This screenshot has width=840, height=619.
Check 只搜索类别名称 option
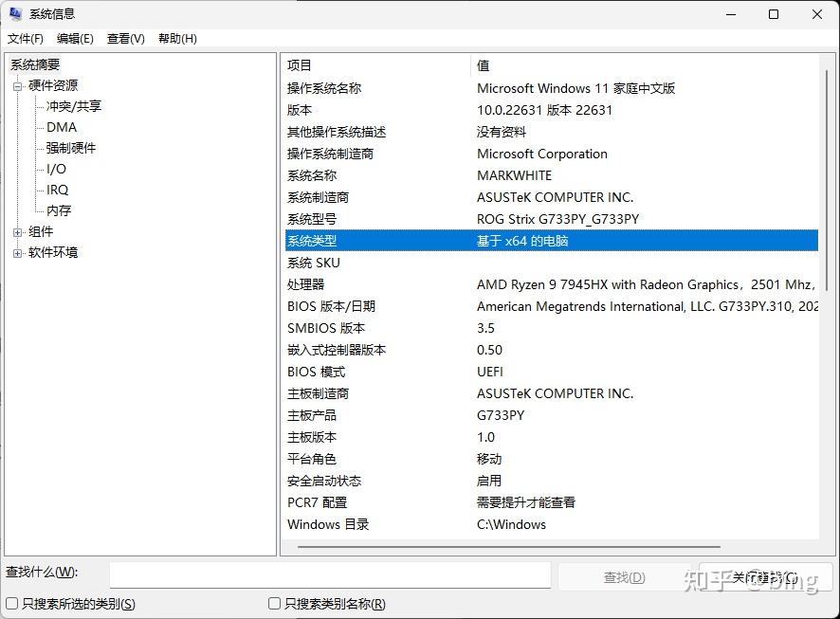point(274,604)
